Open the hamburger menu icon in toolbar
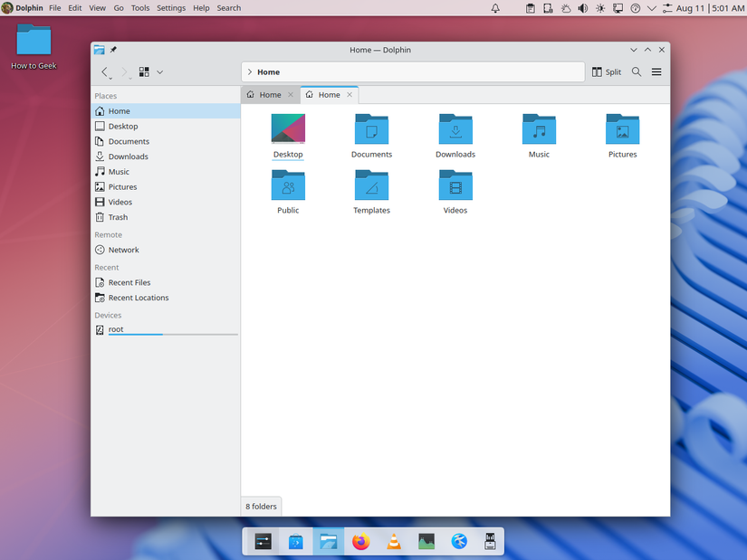The image size is (747, 560). coord(656,71)
